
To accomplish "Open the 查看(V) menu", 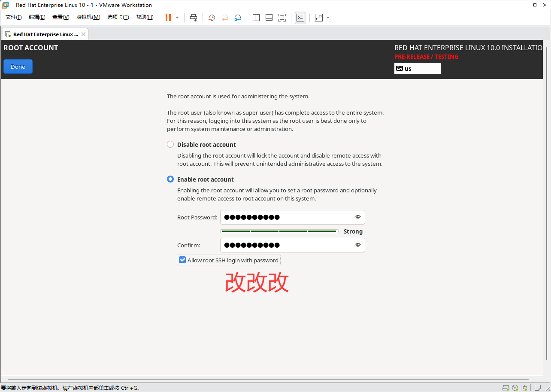I will pos(61,17).
